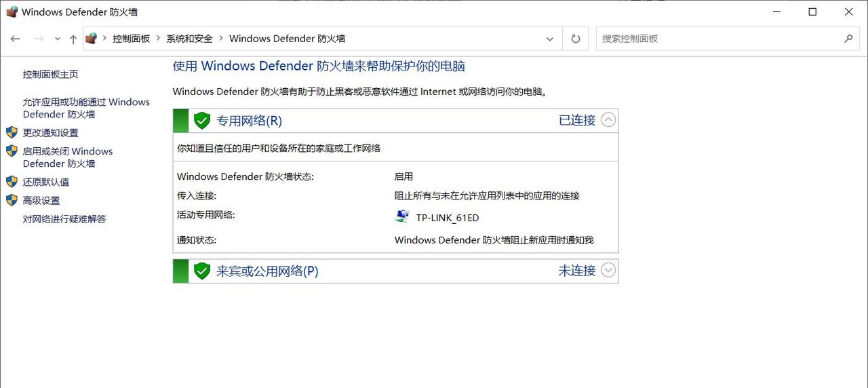Select 控制面板 in the breadcrumb path
Screen dimensions: 868x388
(131, 39)
